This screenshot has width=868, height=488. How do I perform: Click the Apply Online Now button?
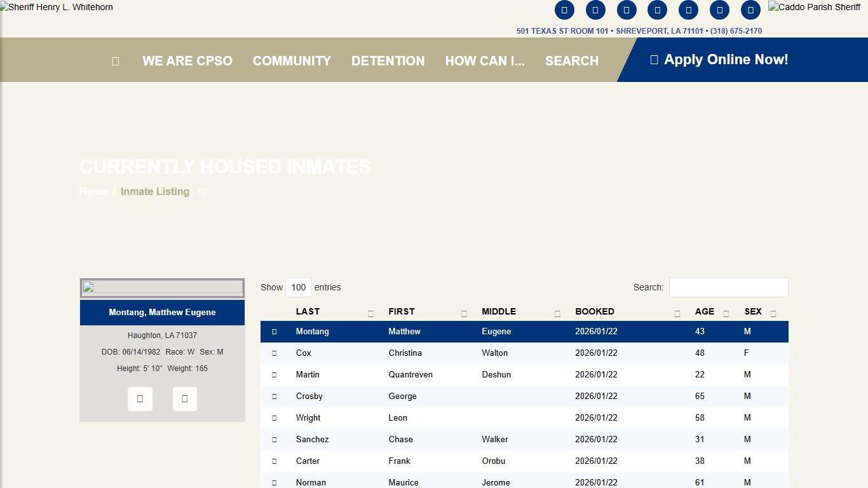pos(719,59)
